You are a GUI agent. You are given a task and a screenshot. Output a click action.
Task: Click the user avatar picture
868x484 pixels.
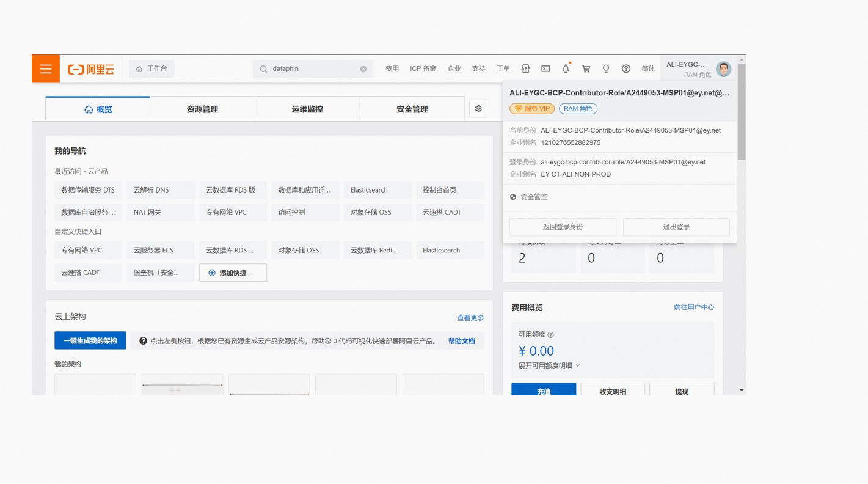pos(724,68)
